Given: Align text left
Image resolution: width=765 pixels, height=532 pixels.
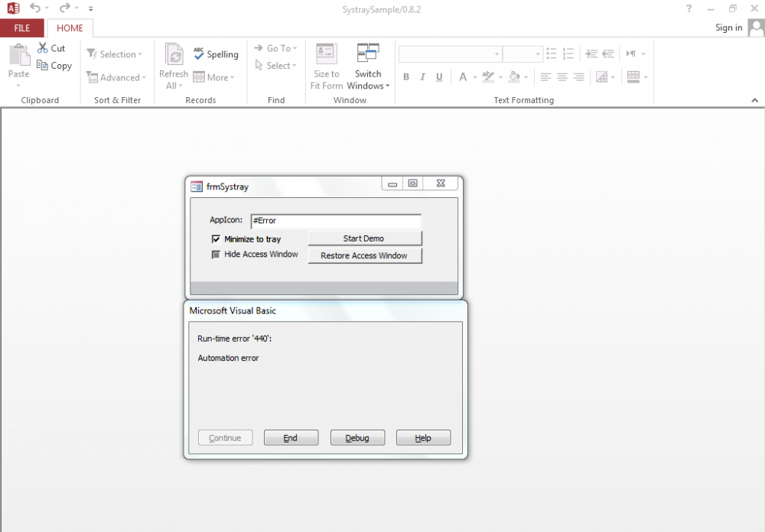Looking at the screenshot, I should tap(545, 77).
